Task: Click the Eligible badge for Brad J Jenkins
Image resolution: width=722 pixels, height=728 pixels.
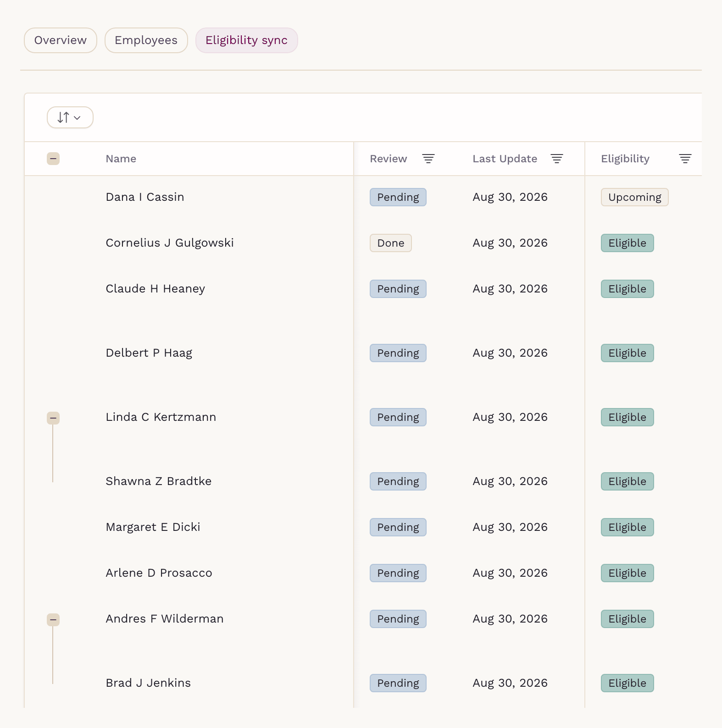Action: [x=628, y=683]
